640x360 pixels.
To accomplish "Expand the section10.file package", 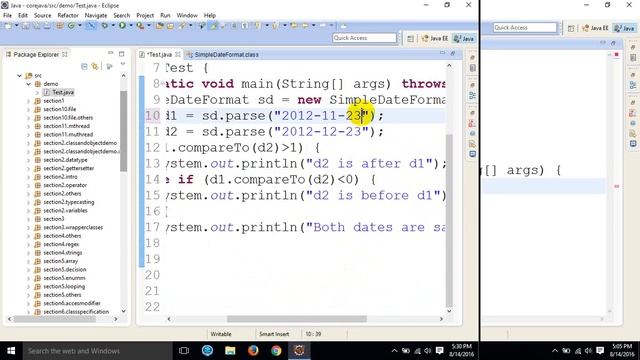I will coord(28,109).
